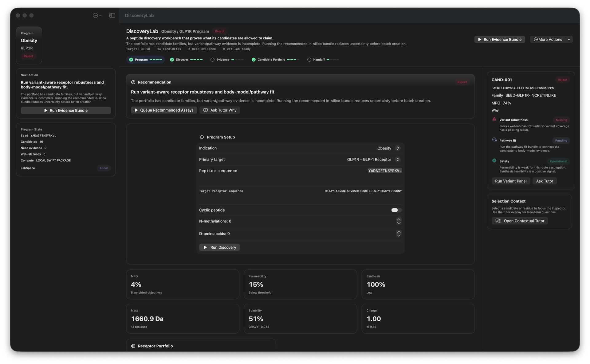The height and width of the screenshot is (364, 590).
Task: Open the Indication Obesity dropdown
Action: [389, 148]
